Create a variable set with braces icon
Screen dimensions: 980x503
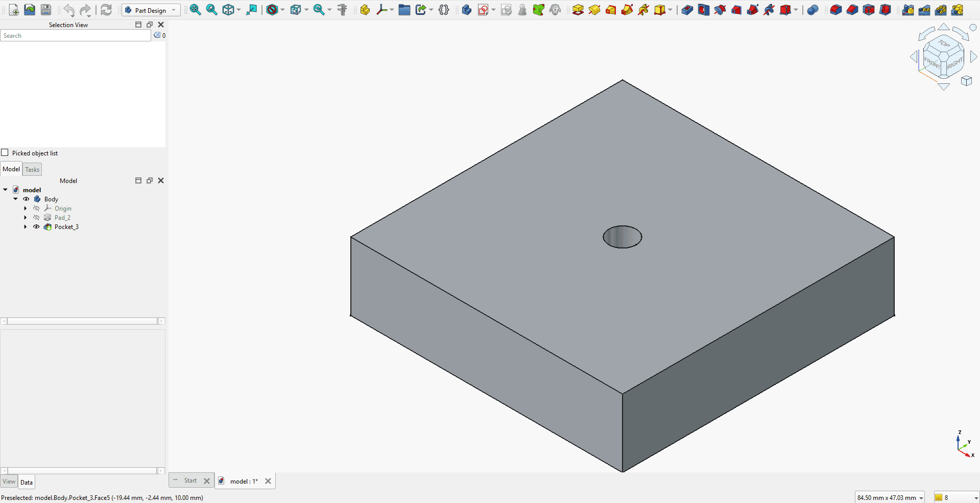(x=444, y=10)
